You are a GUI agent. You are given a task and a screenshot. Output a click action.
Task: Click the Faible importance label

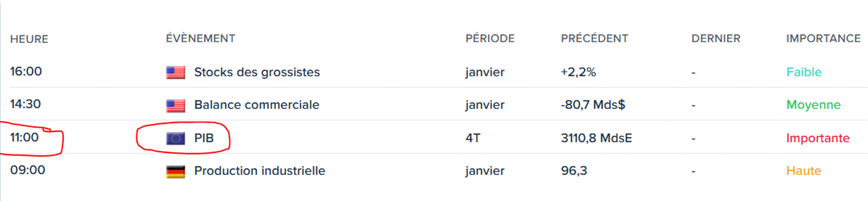pos(803,72)
